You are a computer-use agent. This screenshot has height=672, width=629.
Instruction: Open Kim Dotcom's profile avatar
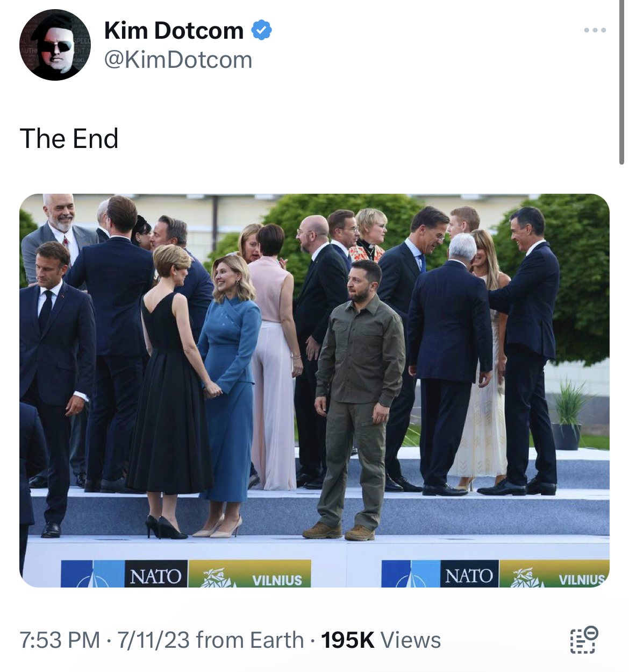tap(55, 45)
